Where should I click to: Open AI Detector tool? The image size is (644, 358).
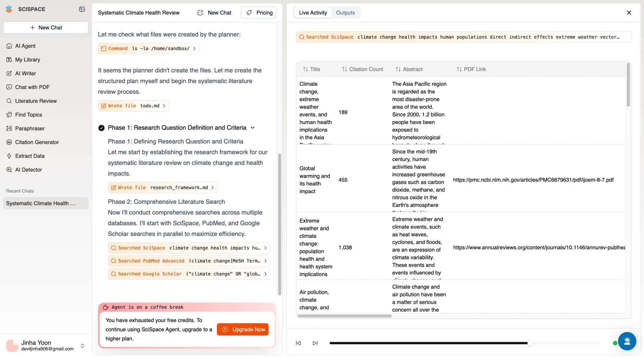click(46, 170)
